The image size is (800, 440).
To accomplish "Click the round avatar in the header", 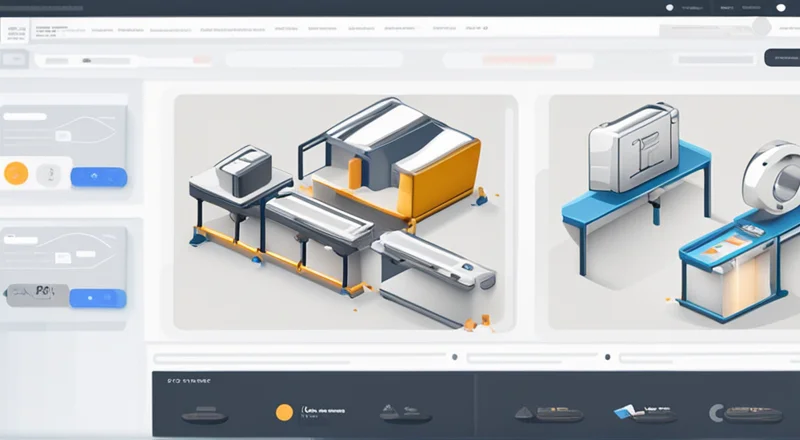I will pos(762,27).
